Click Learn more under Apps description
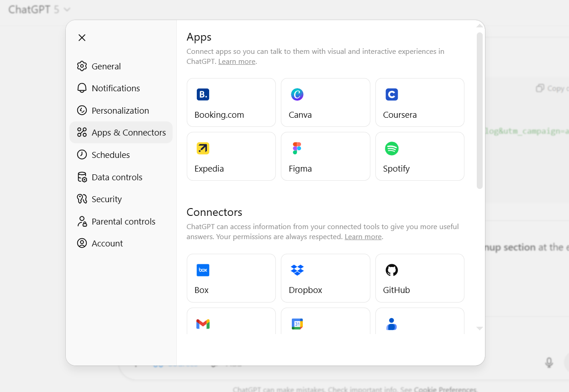The width and height of the screenshot is (569, 392). (x=237, y=62)
